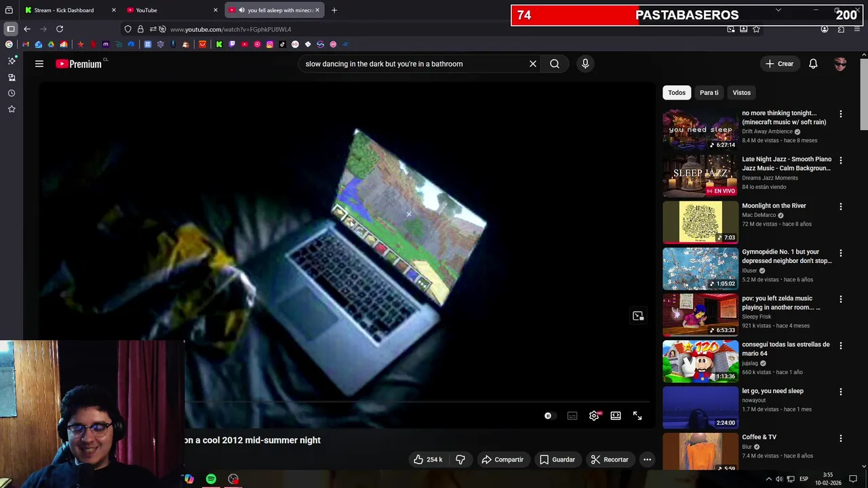Open options for estrellas de mario 64
This screenshot has width=868, height=488.
click(841, 346)
